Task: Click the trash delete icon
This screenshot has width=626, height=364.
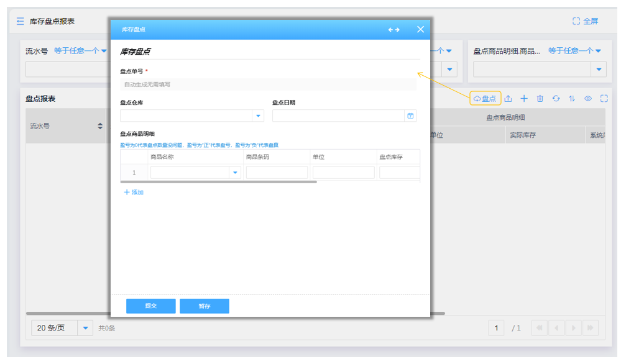Action: point(540,99)
